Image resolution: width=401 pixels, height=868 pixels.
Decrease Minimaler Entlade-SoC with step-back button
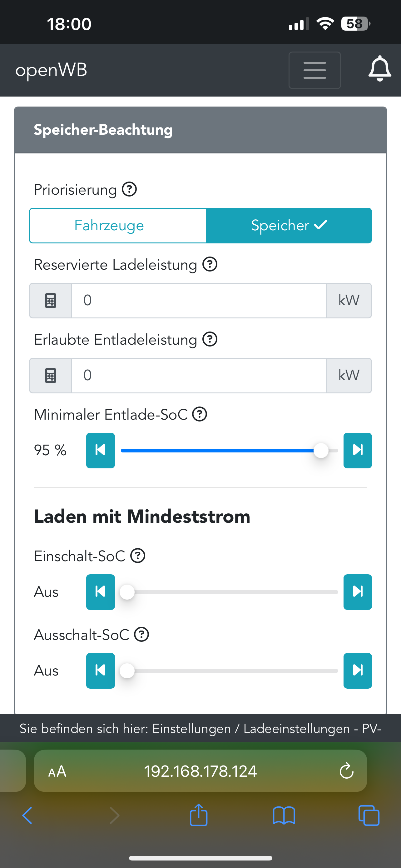click(x=100, y=450)
